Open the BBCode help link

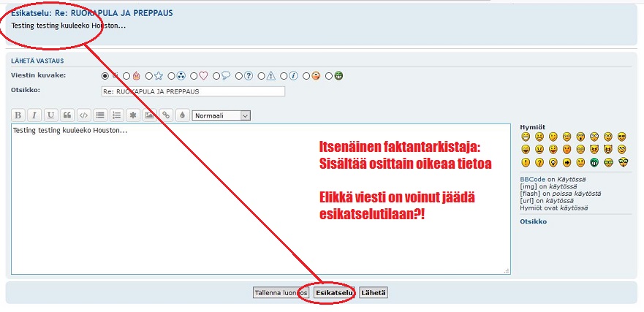532,179
